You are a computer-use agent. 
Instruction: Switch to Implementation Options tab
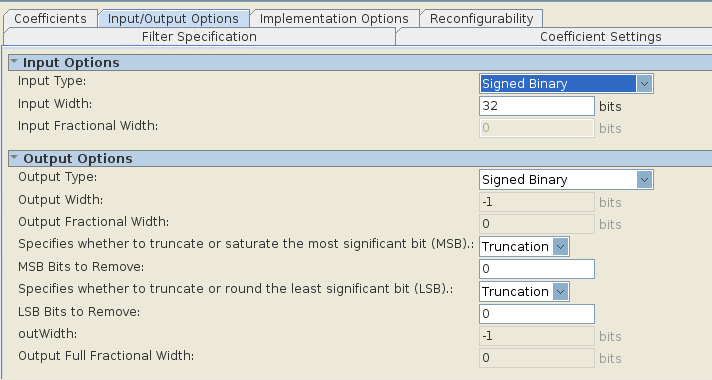click(x=334, y=19)
